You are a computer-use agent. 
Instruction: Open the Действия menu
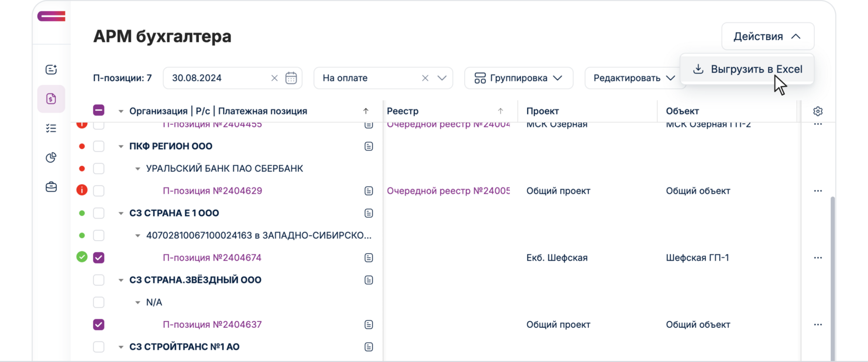(767, 36)
